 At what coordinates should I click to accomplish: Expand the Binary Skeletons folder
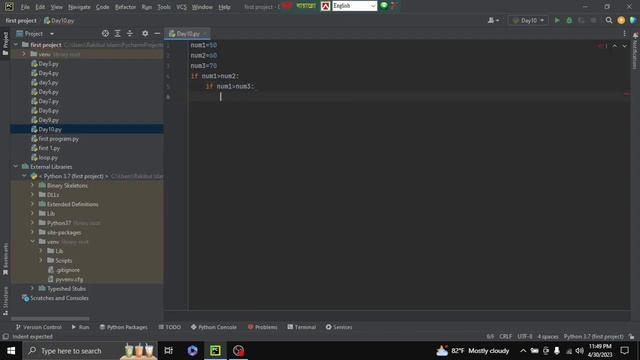[x=32, y=185]
